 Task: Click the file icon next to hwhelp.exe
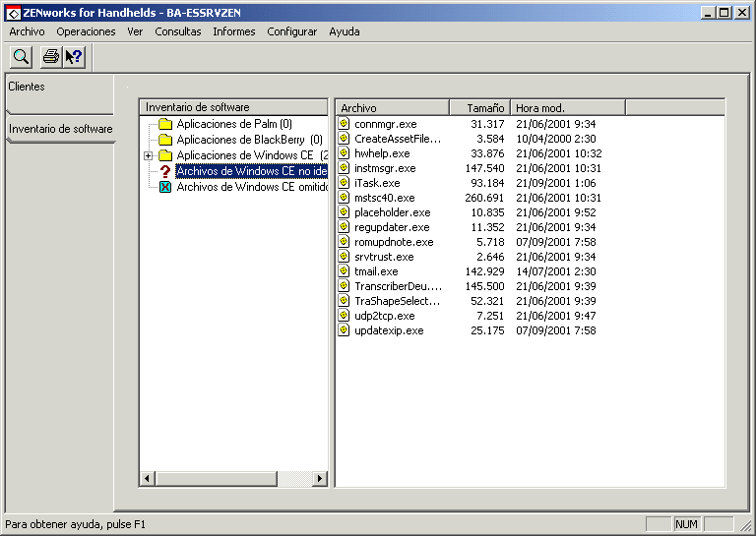(344, 153)
